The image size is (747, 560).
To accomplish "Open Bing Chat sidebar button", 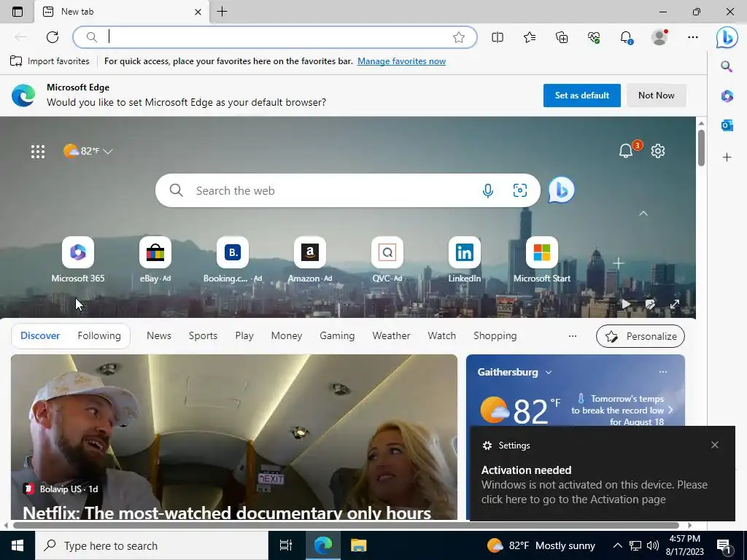I will (x=727, y=37).
